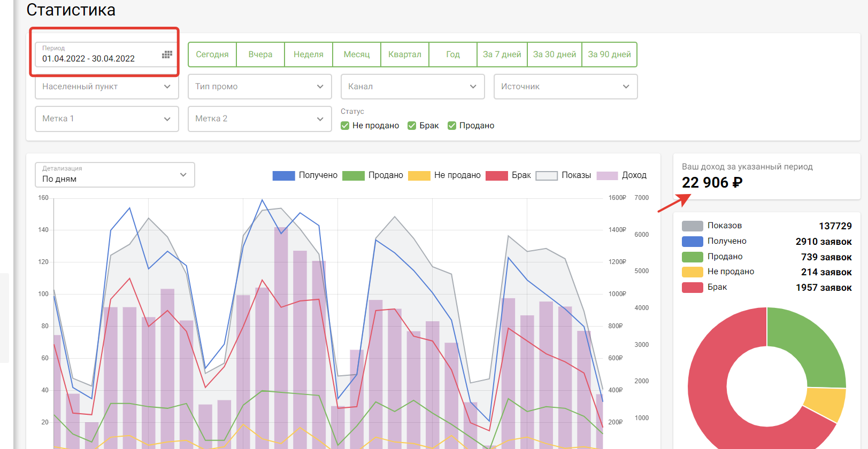The image size is (868, 449).
Task: Toggle the Не продано legend color box
Action: click(419, 176)
